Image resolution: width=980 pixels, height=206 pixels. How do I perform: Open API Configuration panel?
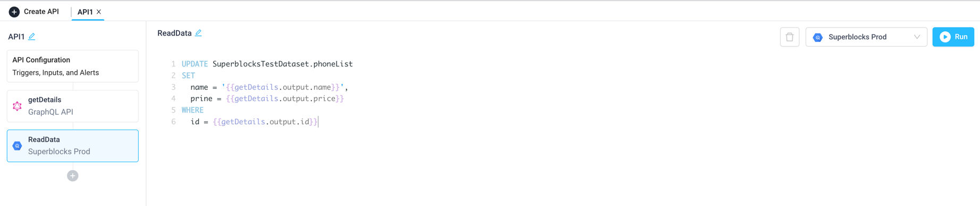point(73,66)
